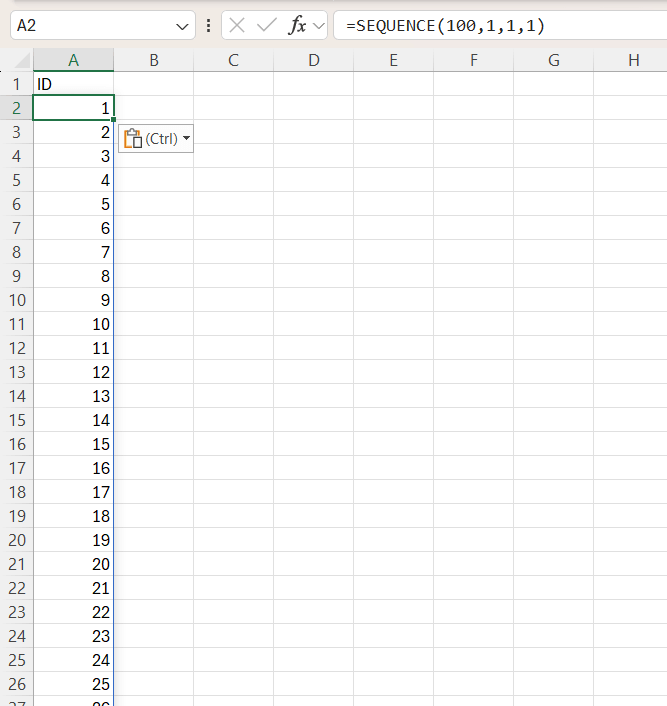
Task: Select the cell containing value 25
Action: click(x=73, y=684)
